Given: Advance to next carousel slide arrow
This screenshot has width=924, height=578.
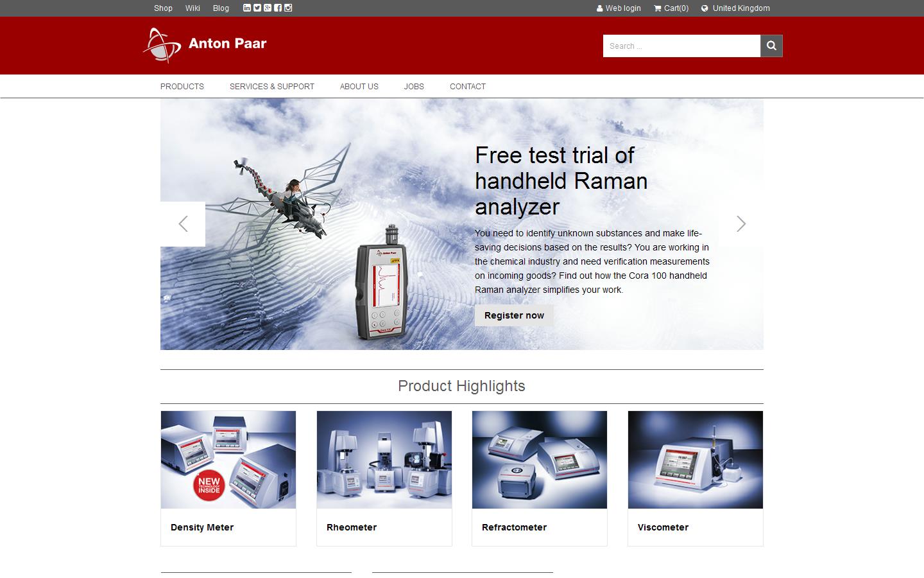Looking at the screenshot, I should [x=741, y=224].
